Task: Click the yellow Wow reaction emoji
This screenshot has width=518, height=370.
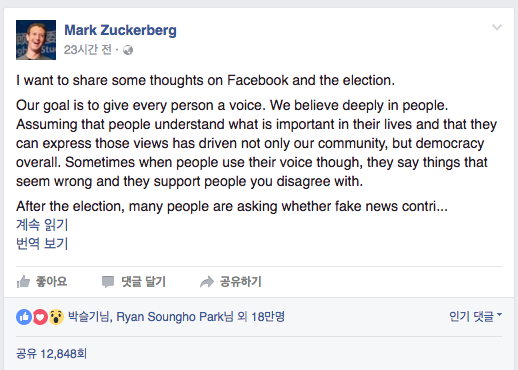Action: [56, 317]
